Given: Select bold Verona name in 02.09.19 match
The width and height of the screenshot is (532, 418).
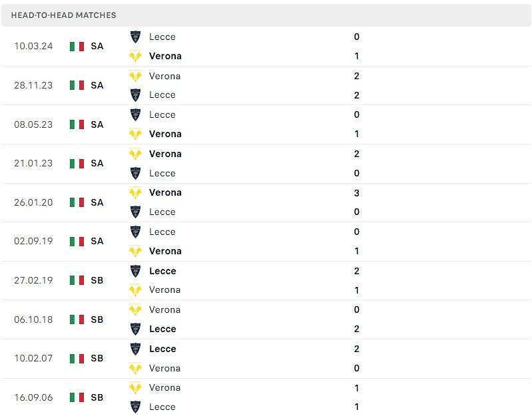Looking at the screenshot, I should (x=165, y=251).
